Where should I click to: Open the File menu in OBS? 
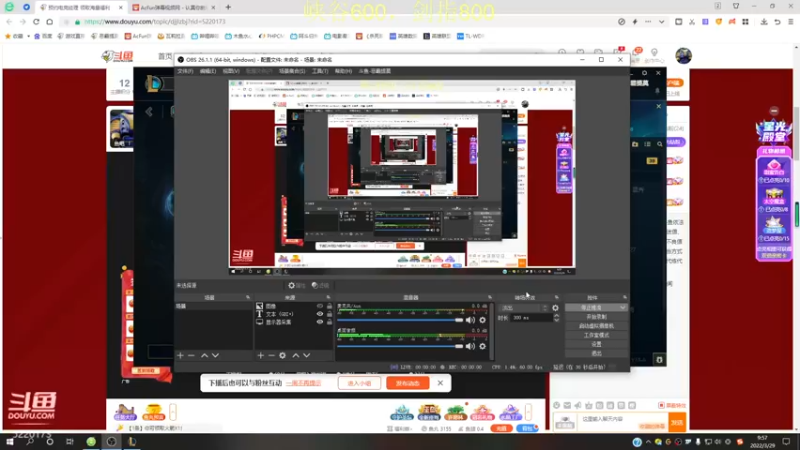coord(185,71)
